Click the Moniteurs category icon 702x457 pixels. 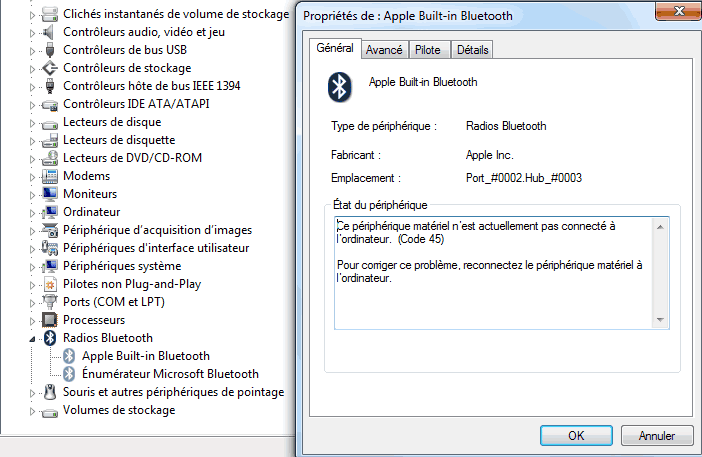click(50, 194)
